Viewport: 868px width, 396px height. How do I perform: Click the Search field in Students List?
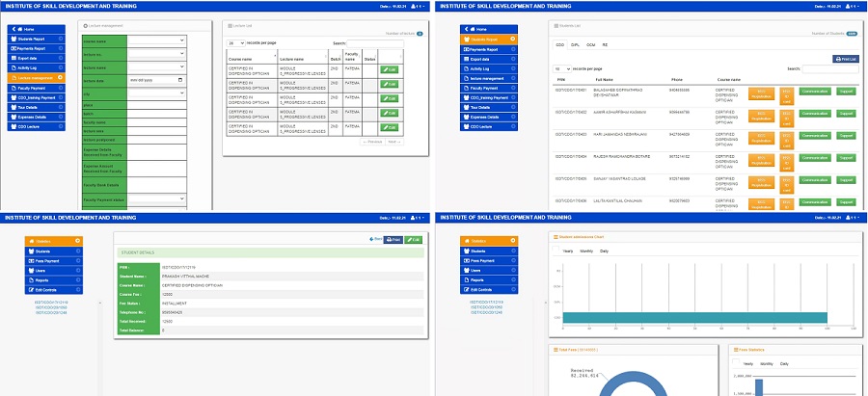pos(830,69)
